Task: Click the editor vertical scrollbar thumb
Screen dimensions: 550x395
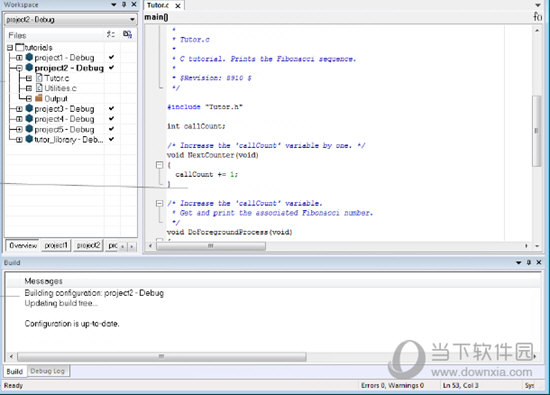Action: pos(536,130)
